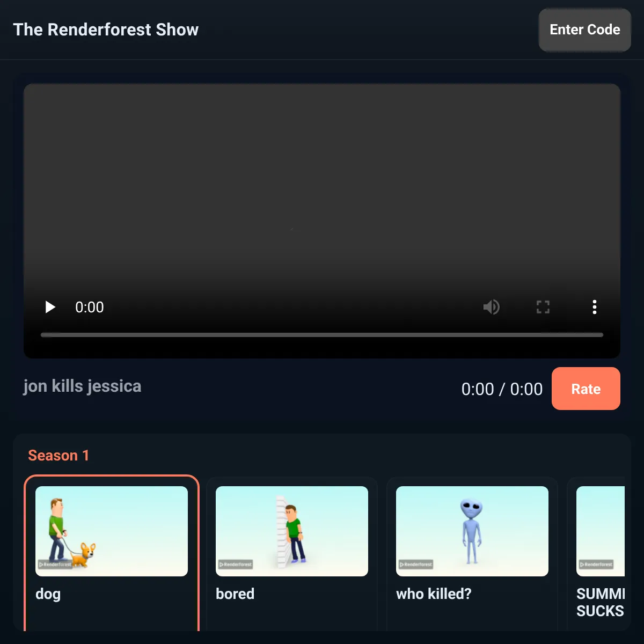This screenshot has width=644, height=644.
Task: Open the video's three-dot options menu
Action: point(594,307)
